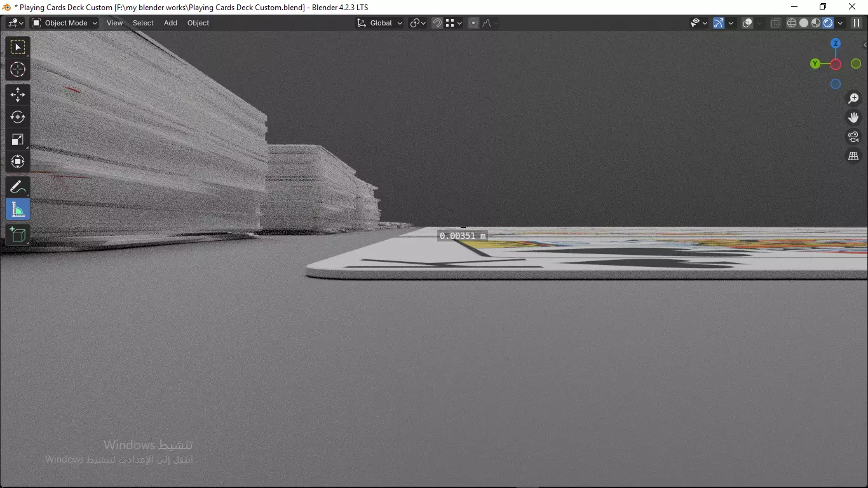The height and width of the screenshot is (488, 868).
Task: Open the Select menu
Action: [143, 23]
